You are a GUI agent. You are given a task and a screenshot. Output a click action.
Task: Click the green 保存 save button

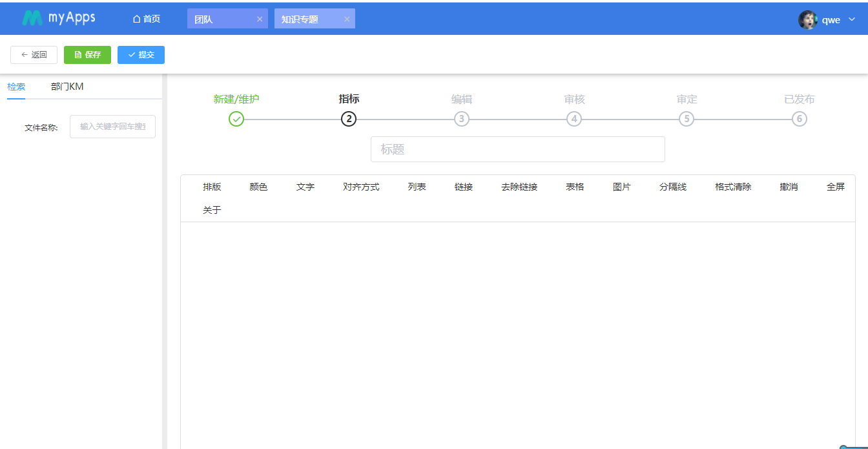(87, 55)
